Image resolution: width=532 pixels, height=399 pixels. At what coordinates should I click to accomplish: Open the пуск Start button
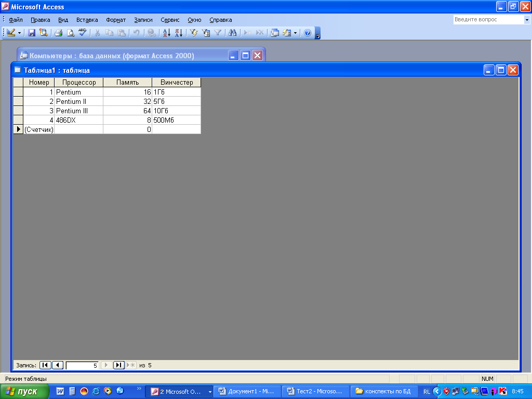click(x=24, y=391)
